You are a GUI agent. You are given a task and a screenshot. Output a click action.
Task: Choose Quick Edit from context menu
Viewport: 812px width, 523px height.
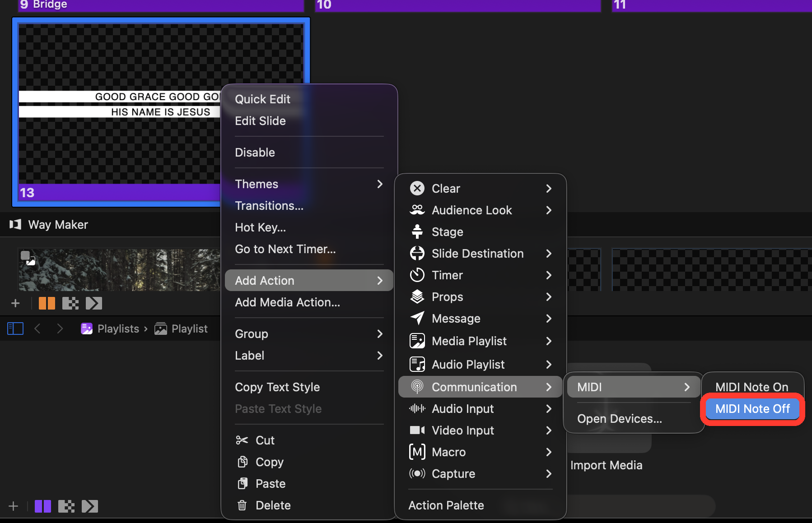coord(262,99)
